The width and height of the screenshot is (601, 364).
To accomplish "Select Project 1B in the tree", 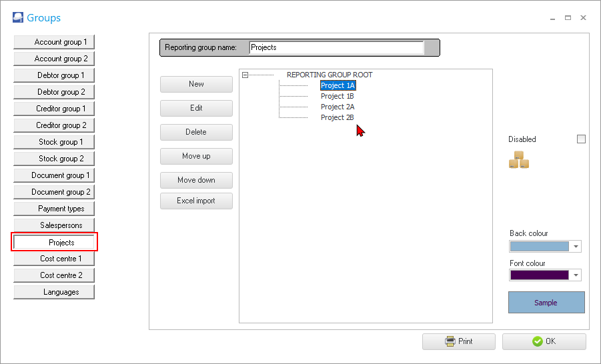I will point(337,96).
